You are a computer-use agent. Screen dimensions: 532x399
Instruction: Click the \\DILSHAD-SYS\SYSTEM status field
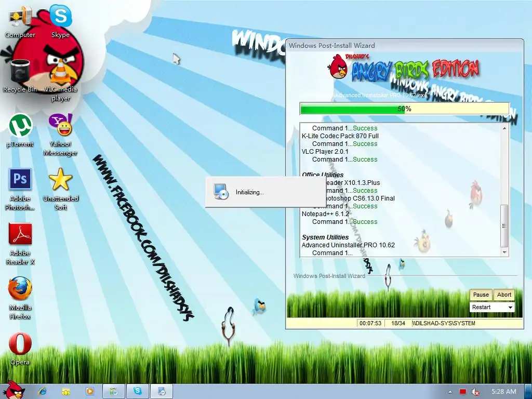point(467,323)
